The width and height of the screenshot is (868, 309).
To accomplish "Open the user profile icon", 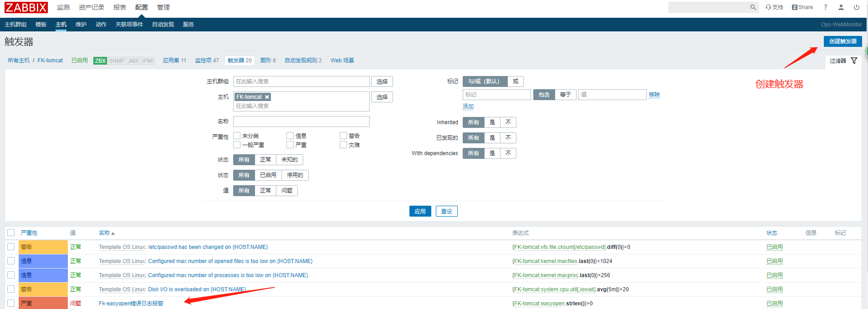I will click(x=841, y=7).
